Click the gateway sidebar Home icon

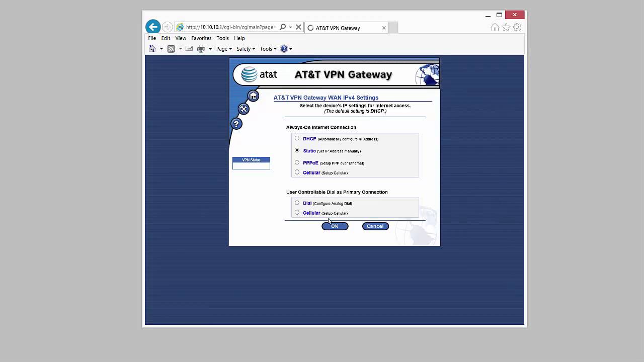pos(253,96)
